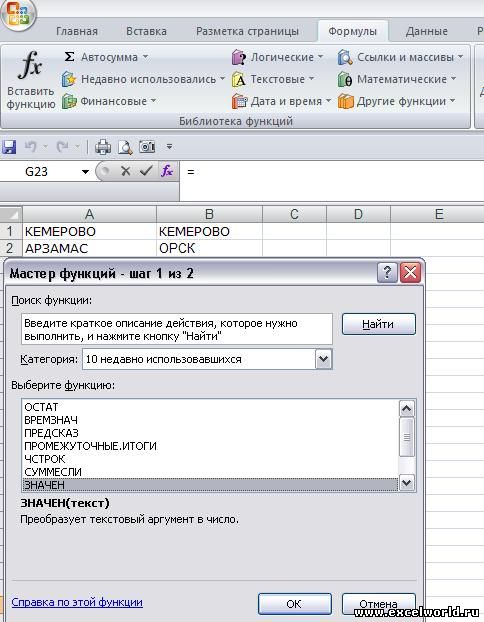The width and height of the screenshot is (484, 622).
Task: Open Справка по этой функции link
Action: click(x=77, y=602)
